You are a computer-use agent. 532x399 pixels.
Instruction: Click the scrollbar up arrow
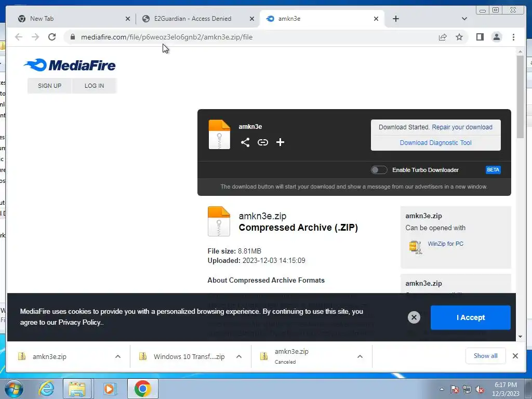click(x=520, y=51)
